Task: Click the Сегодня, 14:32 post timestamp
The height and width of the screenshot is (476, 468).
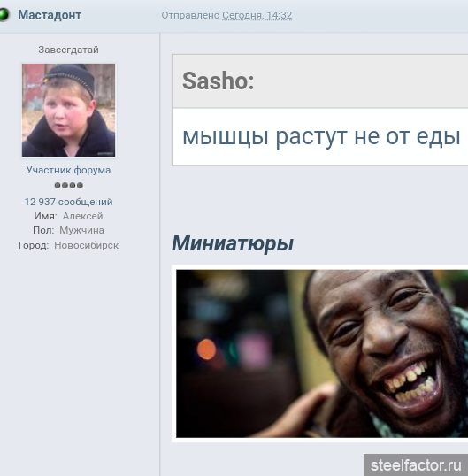Action: (257, 15)
